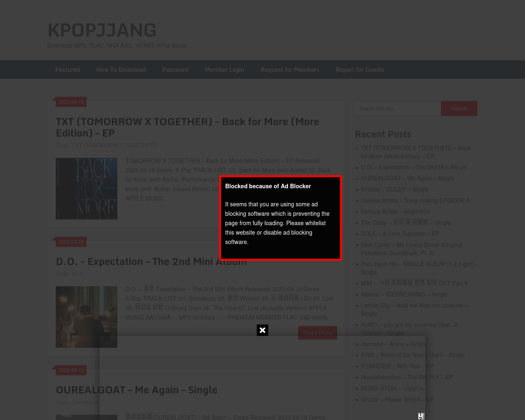Open the How To Download page

pyautogui.click(x=121, y=70)
